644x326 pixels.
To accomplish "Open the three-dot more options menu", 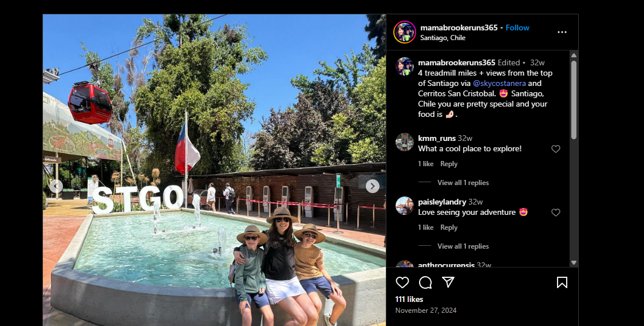I will (562, 32).
